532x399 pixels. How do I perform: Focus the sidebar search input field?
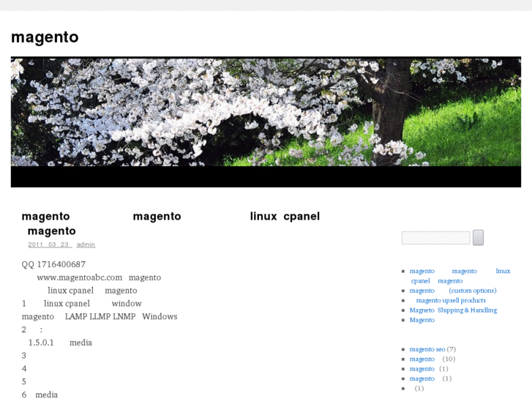(435, 238)
